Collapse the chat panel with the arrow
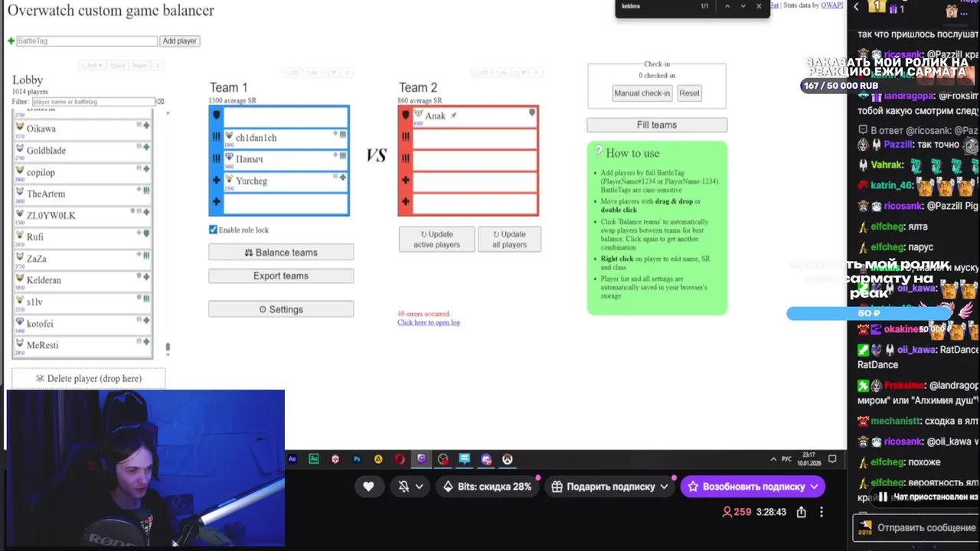980x551 pixels. coord(856,7)
